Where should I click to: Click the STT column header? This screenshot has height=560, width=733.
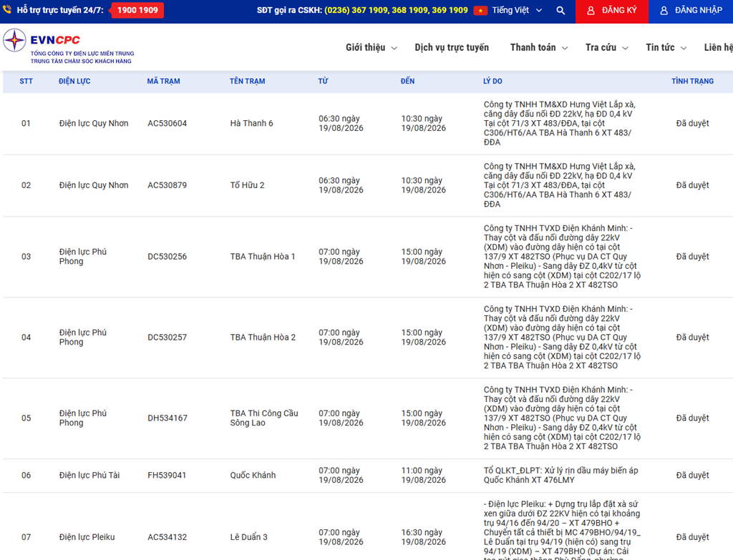[x=26, y=81]
